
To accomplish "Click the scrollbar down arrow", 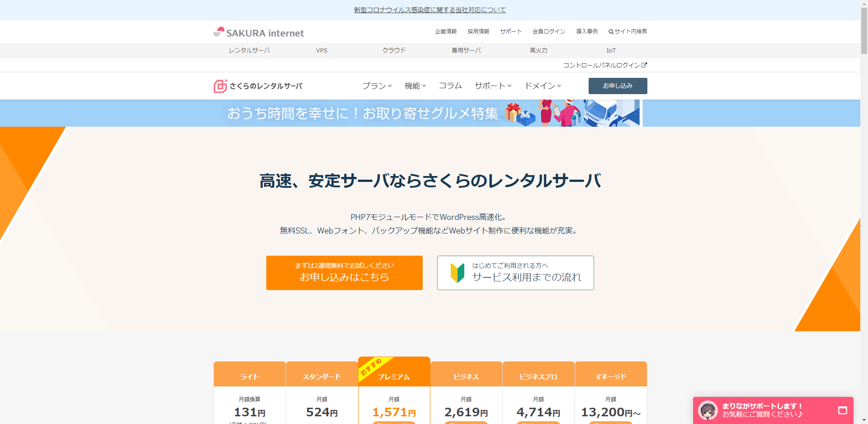I will tap(864, 420).
